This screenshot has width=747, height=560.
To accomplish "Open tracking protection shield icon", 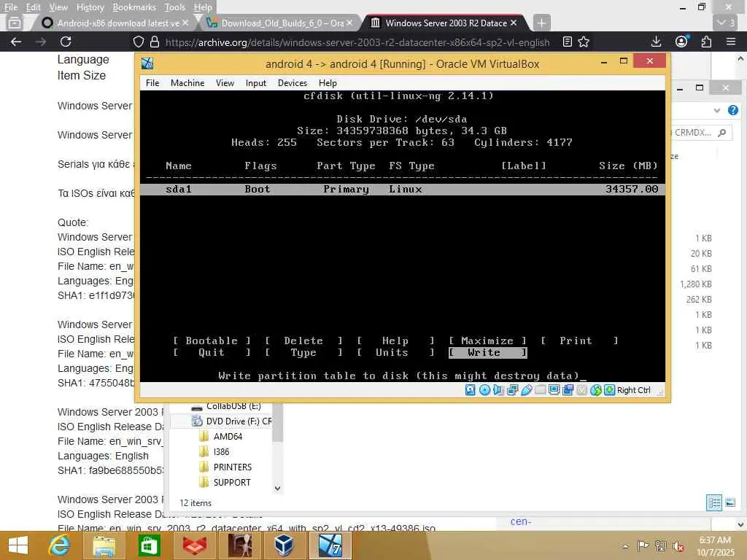I will coord(138,42).
